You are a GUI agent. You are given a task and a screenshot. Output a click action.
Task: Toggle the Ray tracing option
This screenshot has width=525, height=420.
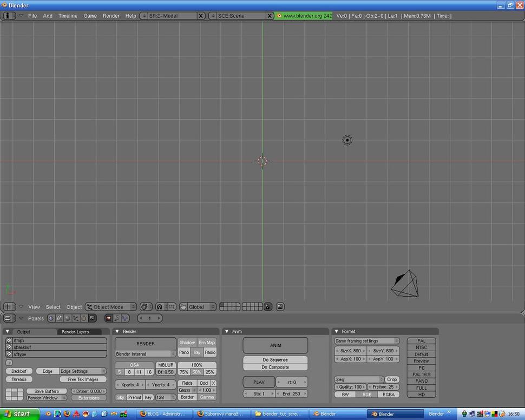coord(197,352)
